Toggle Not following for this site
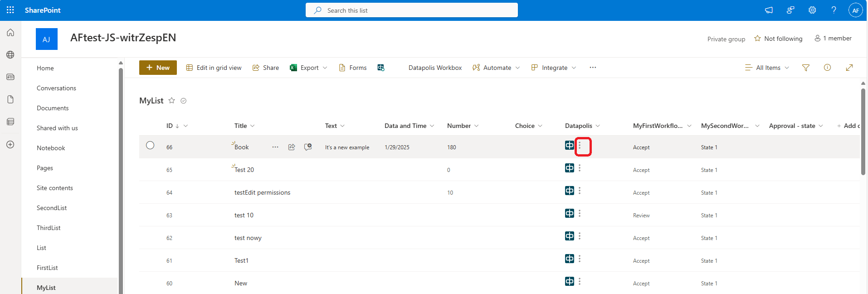Image resolution: width=868 pixels, height=294 pixels. coord(778,39)
